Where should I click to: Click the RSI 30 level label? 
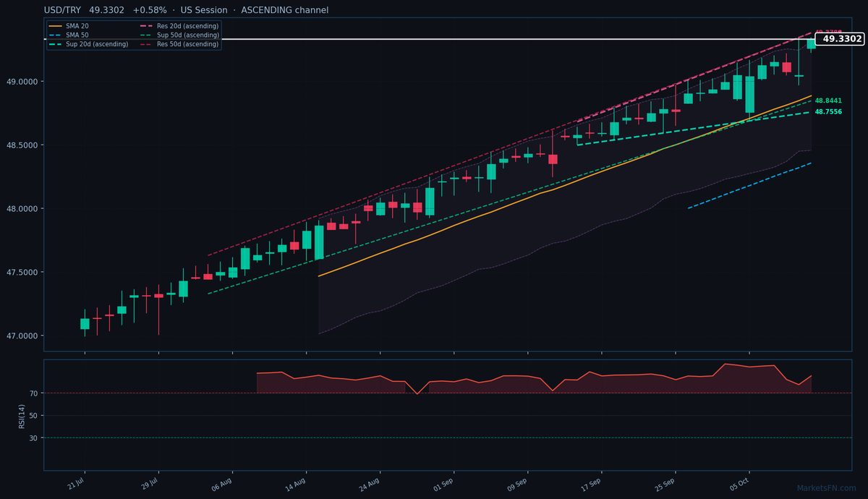(x=34, y=438)
